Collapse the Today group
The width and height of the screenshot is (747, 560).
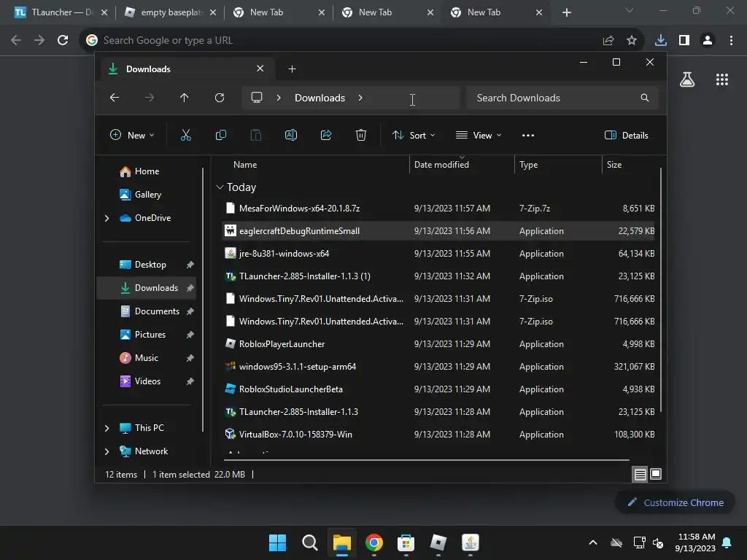point(220,187)
